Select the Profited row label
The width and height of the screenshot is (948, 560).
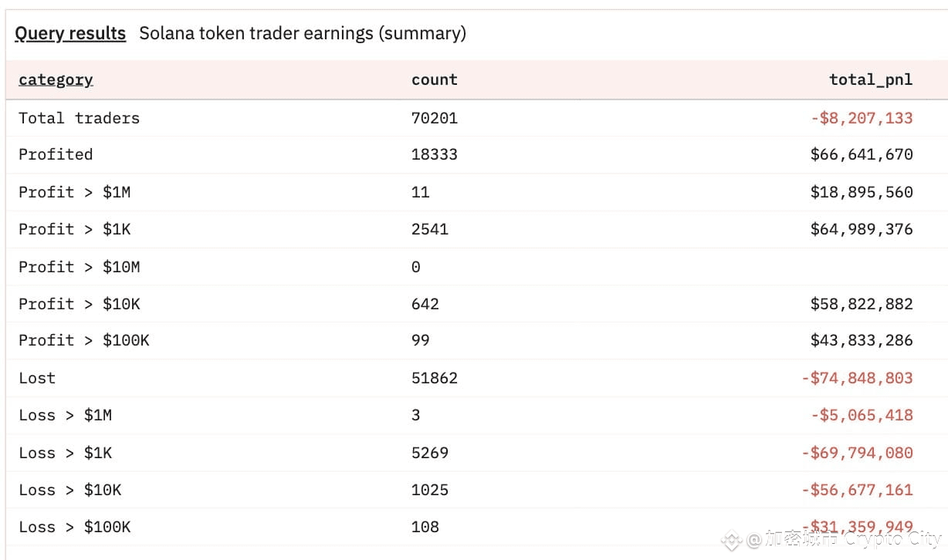click(x=56, y=154)
